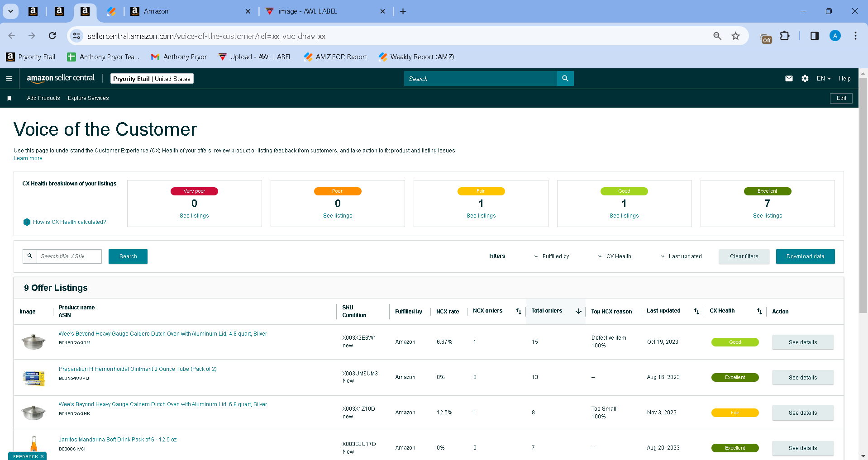868x460 pixels.
Task: Click the Edit button in the navigation bar
Action: (841, 98)
